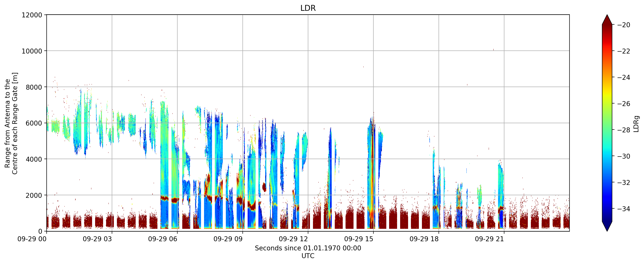Screen dimensions: 644x264
Task: Pick the colorbar tick label "−26"
Action: pos(623,104)
